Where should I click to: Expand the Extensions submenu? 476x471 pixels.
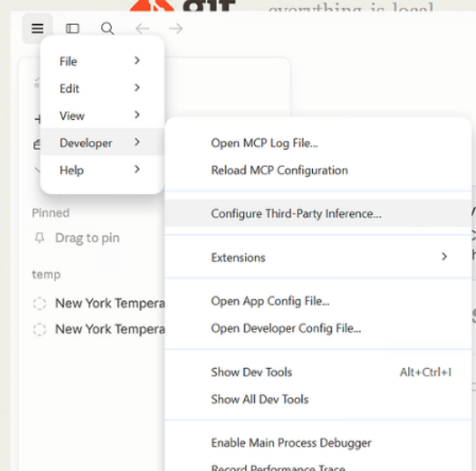[318, 258]
